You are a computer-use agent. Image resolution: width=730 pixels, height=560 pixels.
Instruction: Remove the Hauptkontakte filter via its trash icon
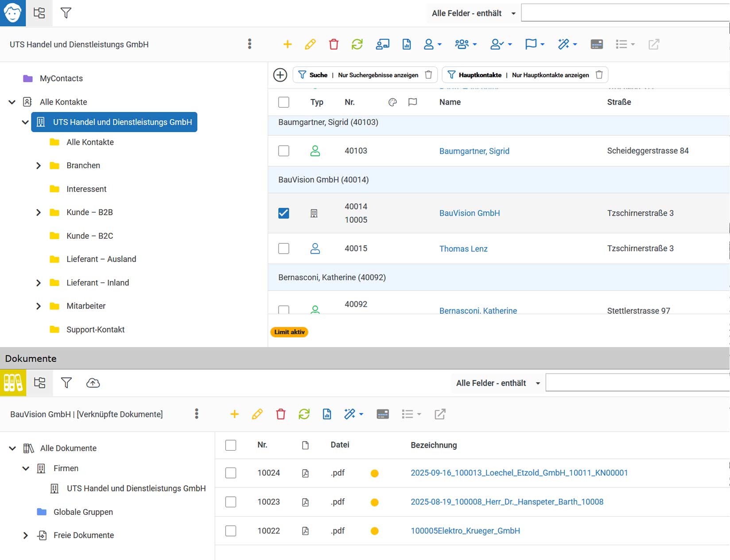(x=599, y=75)
